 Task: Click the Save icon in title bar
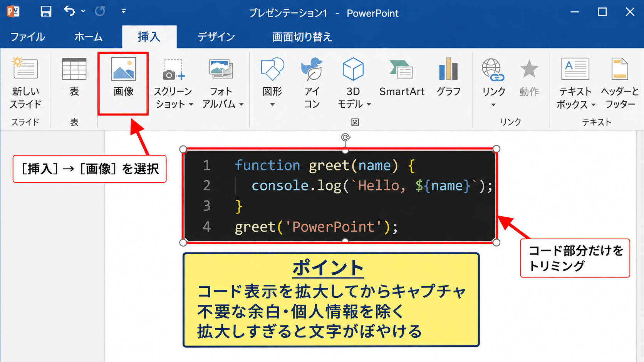coord(46,12)
